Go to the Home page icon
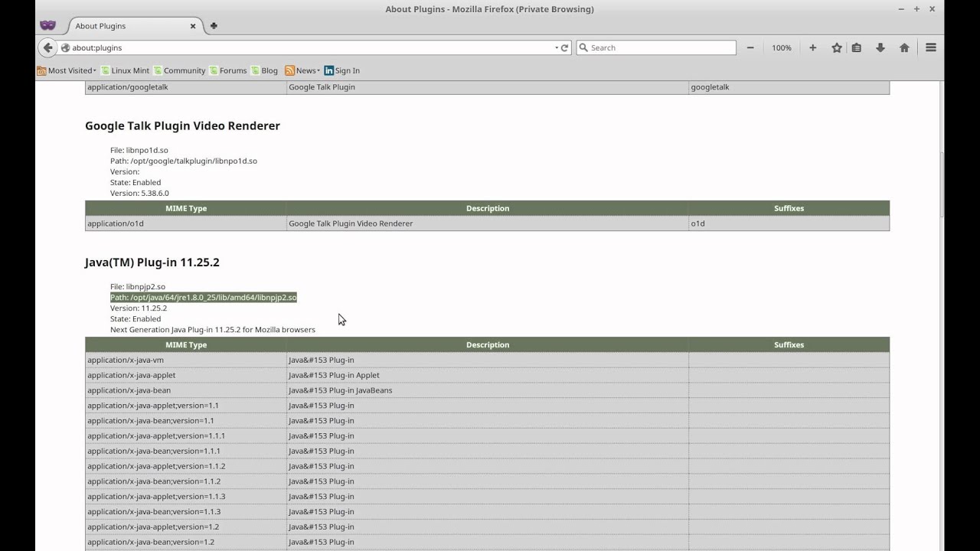Screen dimensions: 980x551 (904, 47)
